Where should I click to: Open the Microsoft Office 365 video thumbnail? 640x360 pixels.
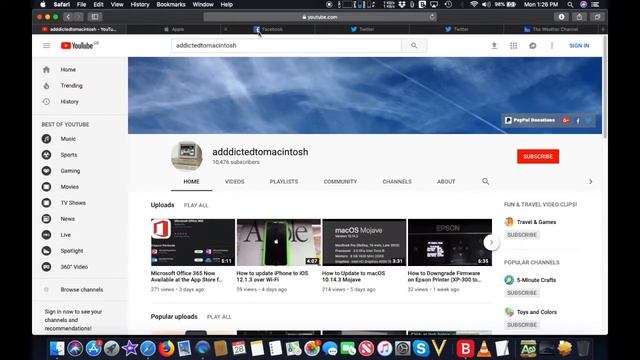click(193, 242)
